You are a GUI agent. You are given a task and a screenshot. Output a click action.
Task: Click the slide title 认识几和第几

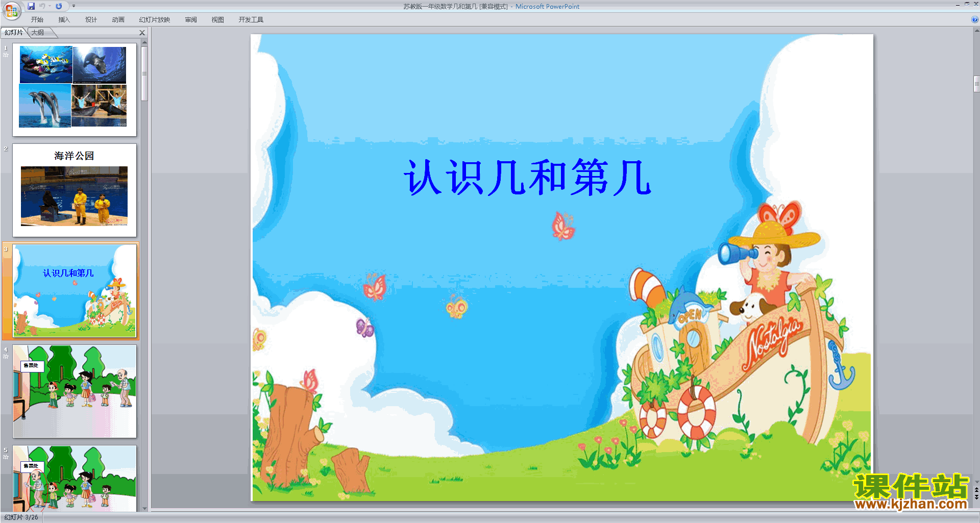(527, 178)
